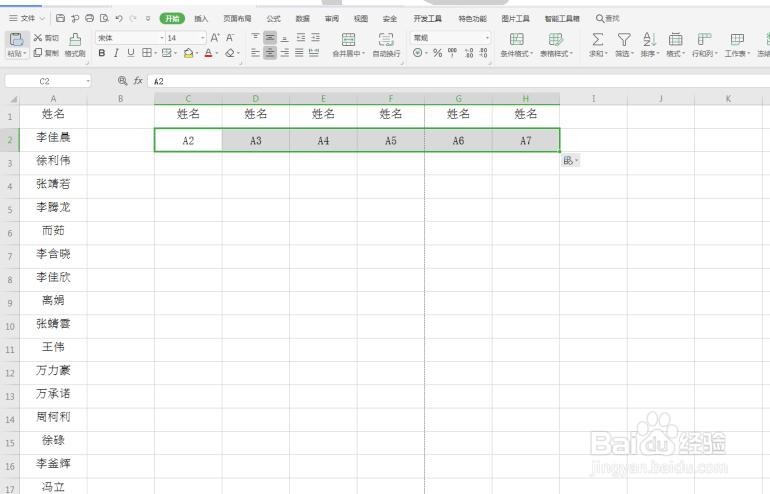Screen dimensions: 770x494
Task: Toggle horizontal center alignment
Action: pyautogui.click(x=270, y=53)
